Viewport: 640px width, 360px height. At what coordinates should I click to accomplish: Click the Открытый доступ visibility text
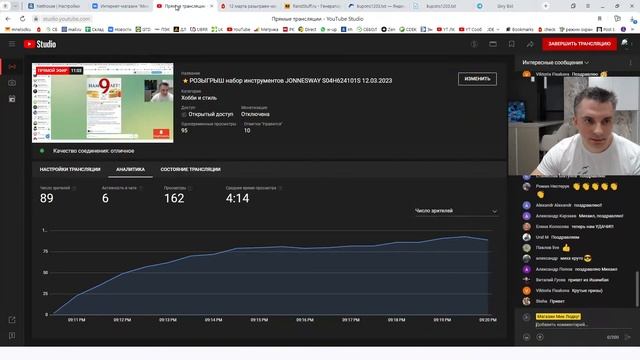tap(211, 114)
